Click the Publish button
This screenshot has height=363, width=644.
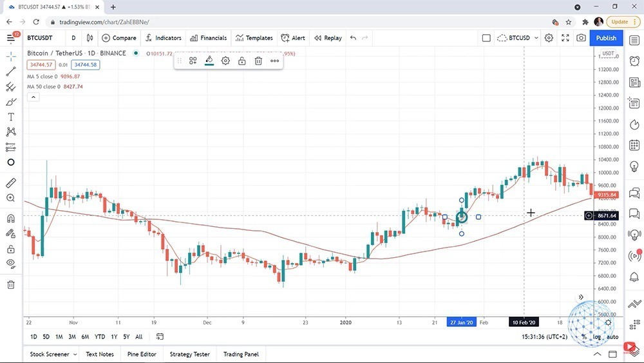[x=606, y=38]
